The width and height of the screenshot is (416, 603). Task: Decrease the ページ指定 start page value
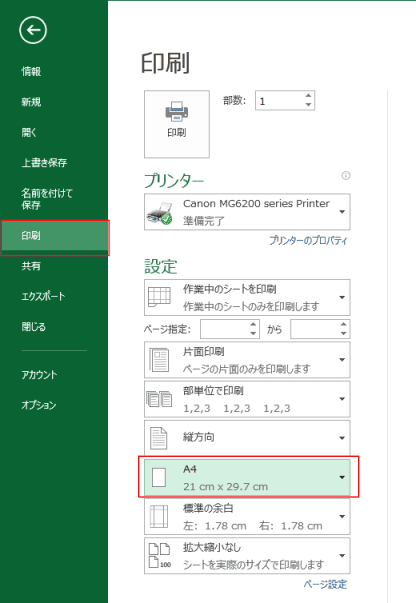(253, 333)
